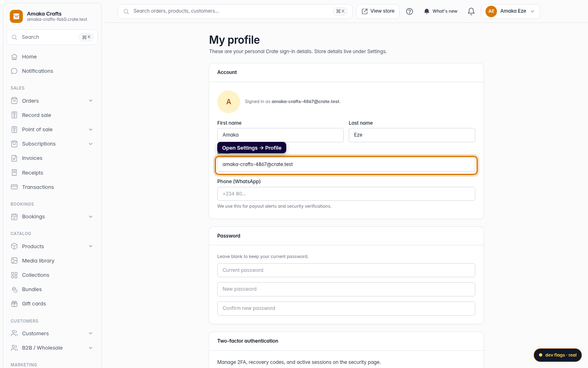Click the Bundles icon
Screen dimensions: 588x368
point(14,289)
